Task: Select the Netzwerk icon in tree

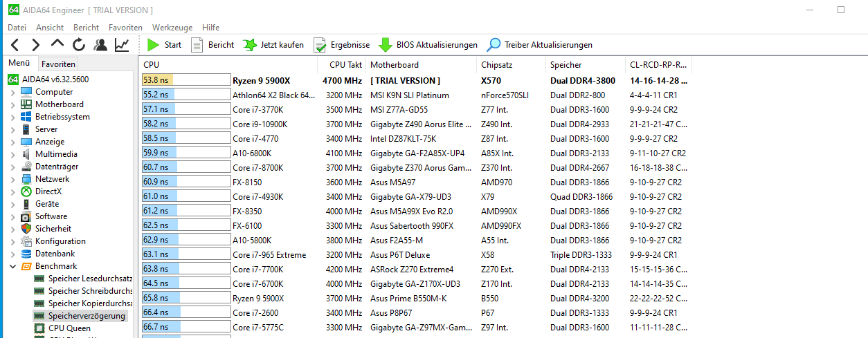Action: (x=26, y=179)
